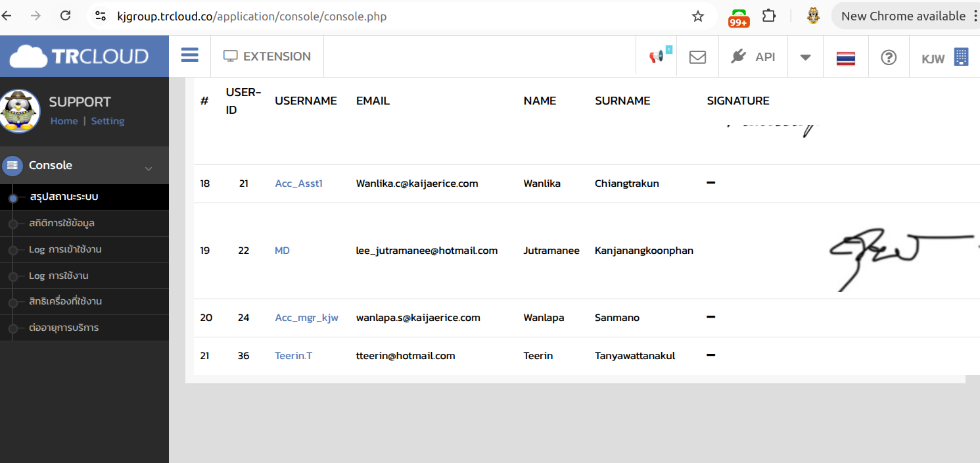The image size is (980, 463).
Task: Open site information icon in address bar
Action: [x=101, y=16]
